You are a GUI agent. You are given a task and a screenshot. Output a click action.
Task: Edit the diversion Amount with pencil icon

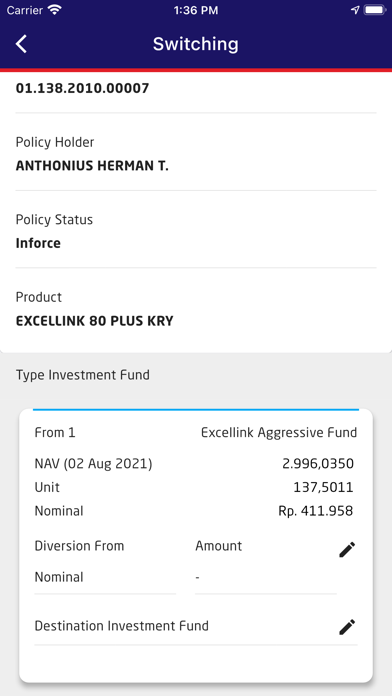(347, 550)
